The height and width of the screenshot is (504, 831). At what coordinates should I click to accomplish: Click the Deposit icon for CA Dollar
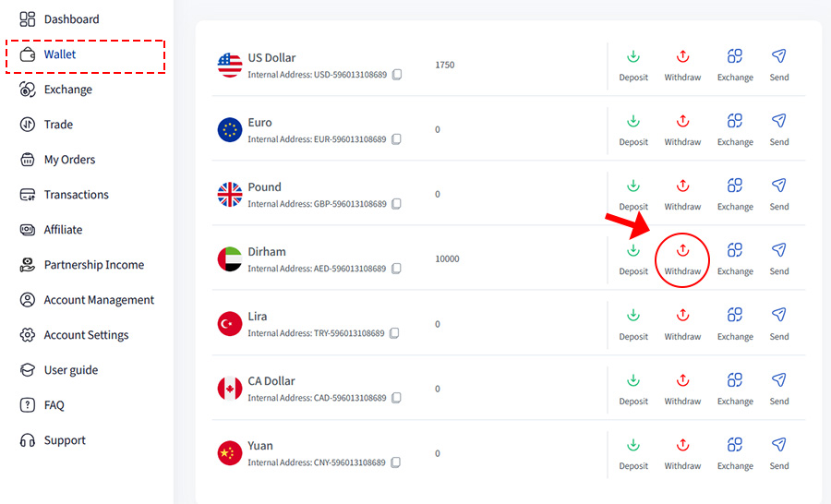pos(633,380)
